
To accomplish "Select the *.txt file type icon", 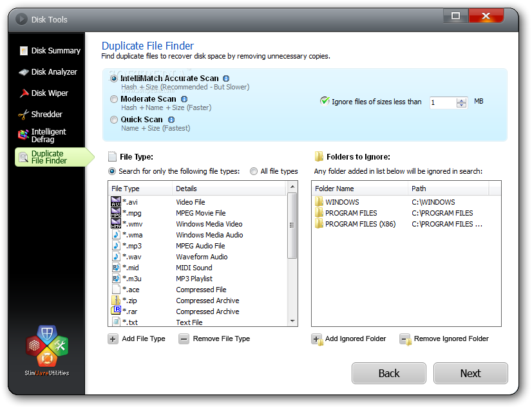I will tap(116, 322).
